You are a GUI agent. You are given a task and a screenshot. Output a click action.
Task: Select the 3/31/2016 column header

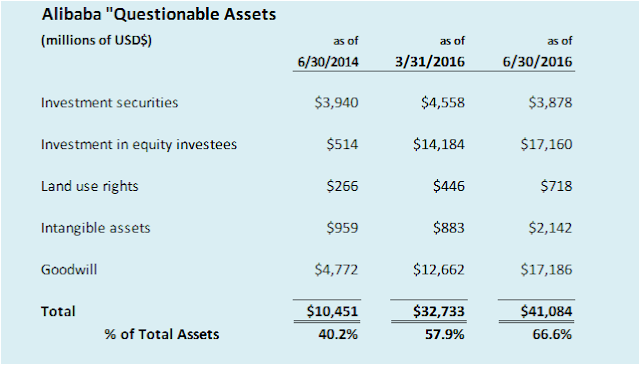[x=430, y=62]
